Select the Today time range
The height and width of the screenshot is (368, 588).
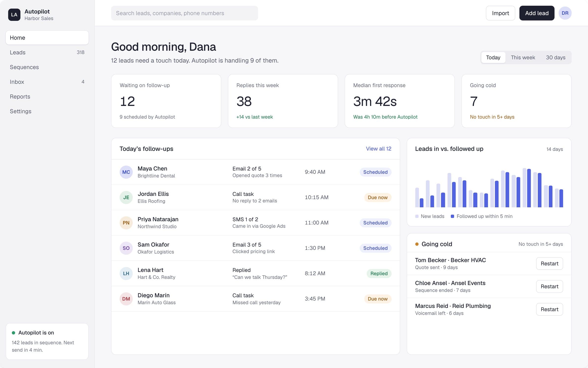[x=493, y=57]
